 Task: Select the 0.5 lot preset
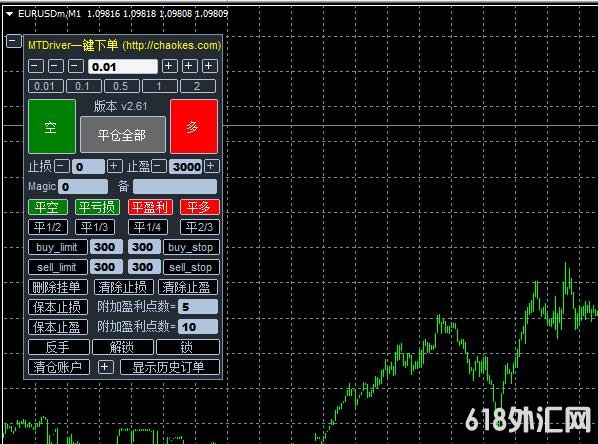click(121, 86)
